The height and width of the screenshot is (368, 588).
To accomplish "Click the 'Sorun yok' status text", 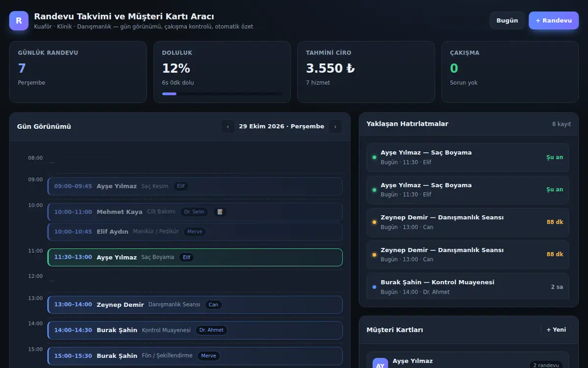I will click(x=464, y=83).
